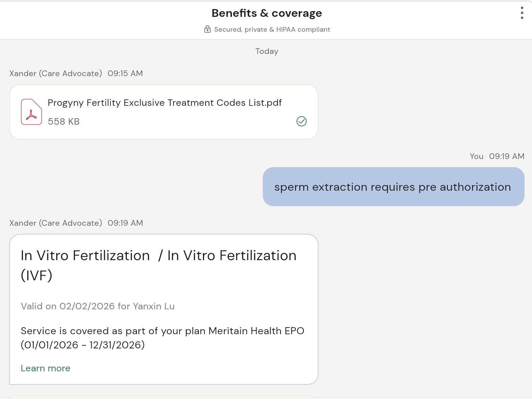
Task: Select the sperm extraction message bubble
Action: [x=393, y=187]
